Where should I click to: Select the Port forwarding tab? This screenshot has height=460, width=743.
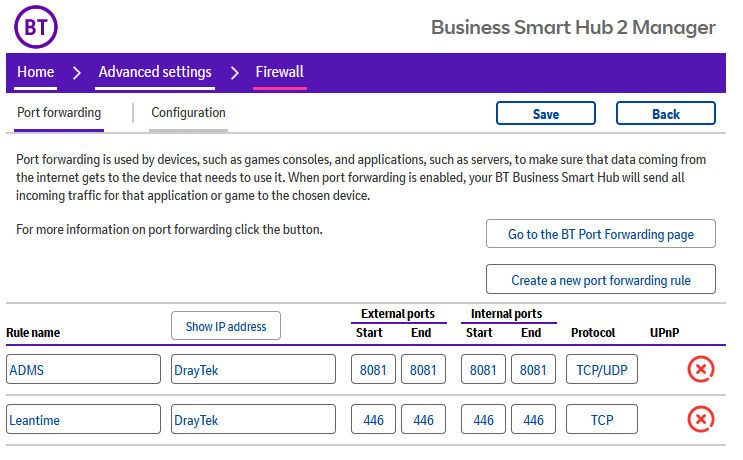59,113
